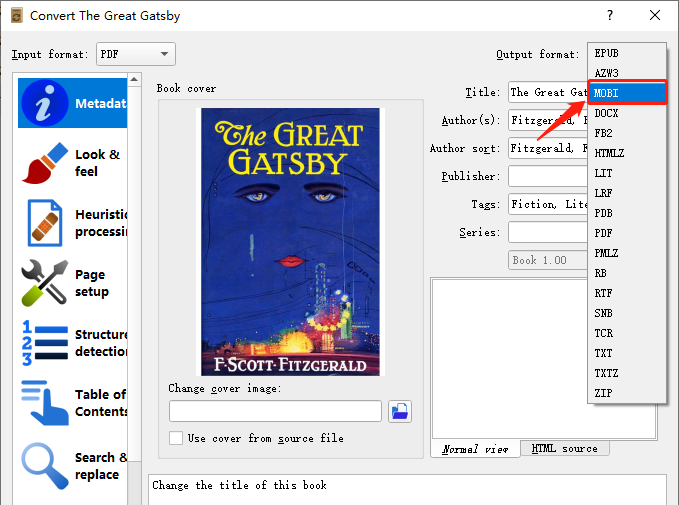Choose LIT output format

click(x=627, y=173)
